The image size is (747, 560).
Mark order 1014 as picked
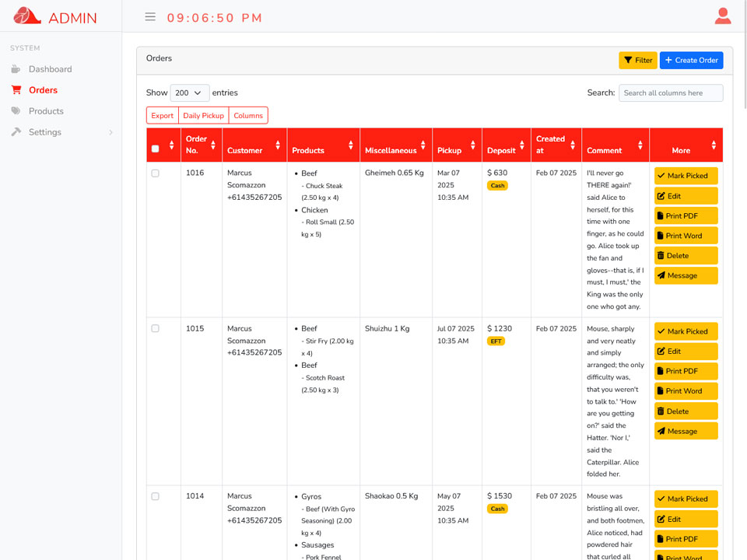point(686,499)
